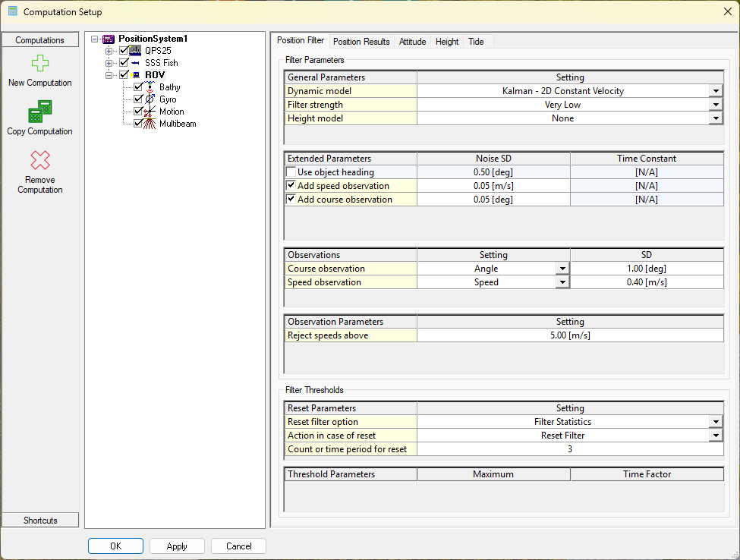Select the Gyro sensor icon in tree
This screenshot has width=740, height=560.
[x=150, y=99]
